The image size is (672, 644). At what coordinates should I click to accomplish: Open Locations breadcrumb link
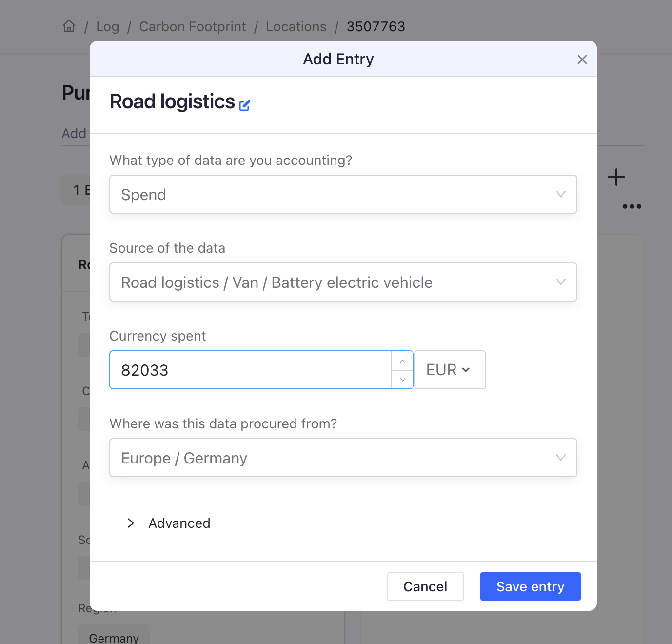tap(296, 26)
